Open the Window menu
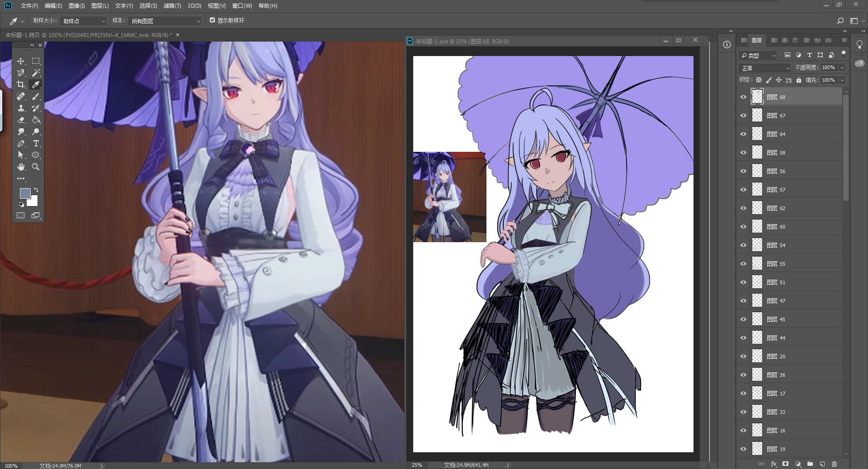The image size is (868, 469). (242, 6)
